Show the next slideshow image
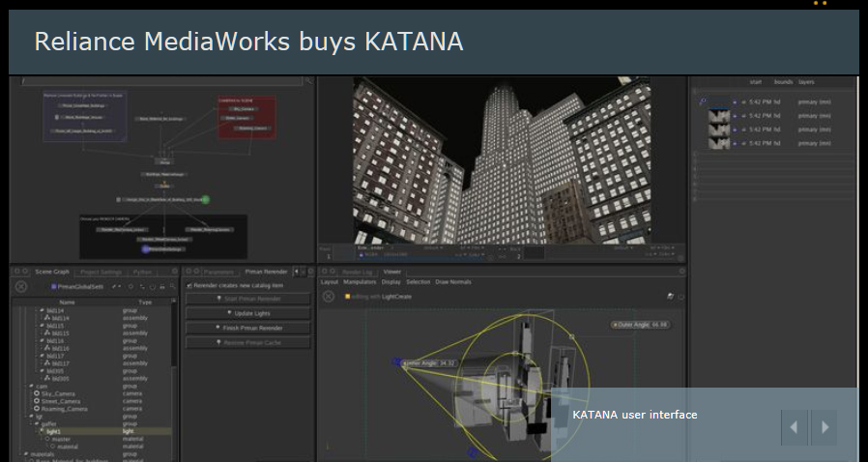The height and width of the screenshot is (462, 868). pyautogui.click(x=825, y=427)
